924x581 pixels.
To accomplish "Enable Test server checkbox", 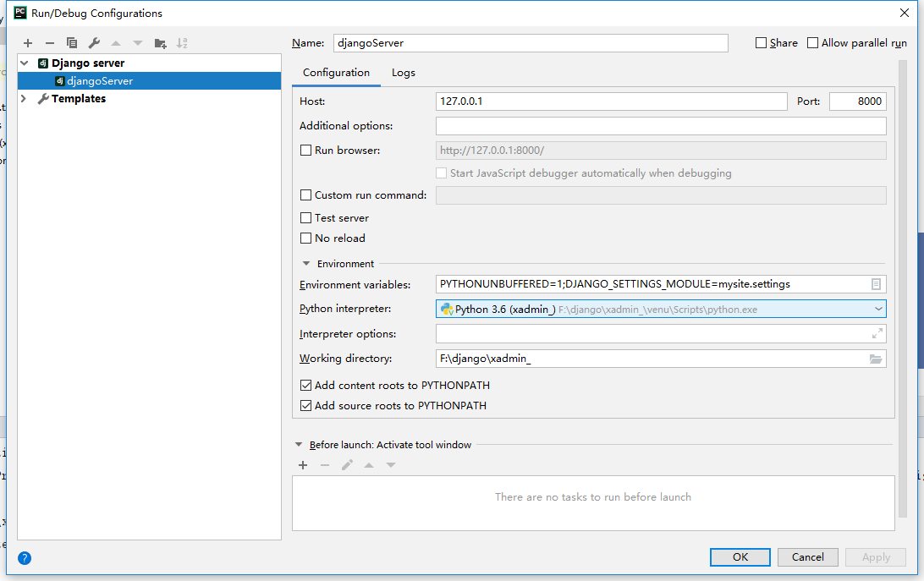I will (x=305, y=218).
